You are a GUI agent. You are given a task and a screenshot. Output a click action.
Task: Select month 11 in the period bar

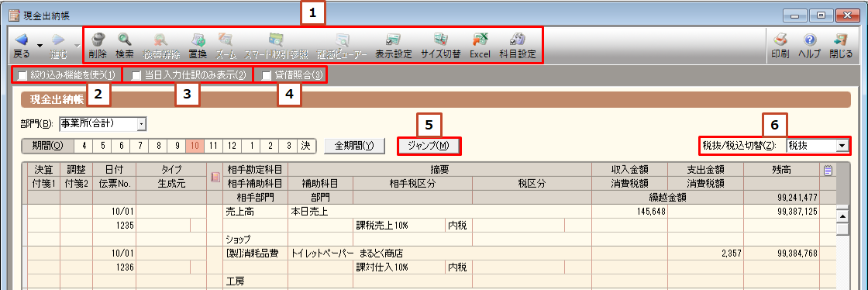click(214, 146)
